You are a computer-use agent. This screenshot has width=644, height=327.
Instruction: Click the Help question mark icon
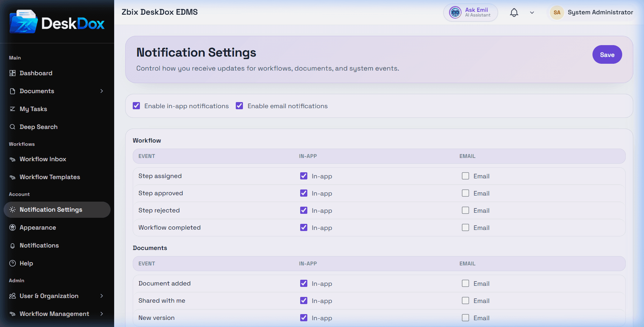(13, 263)
